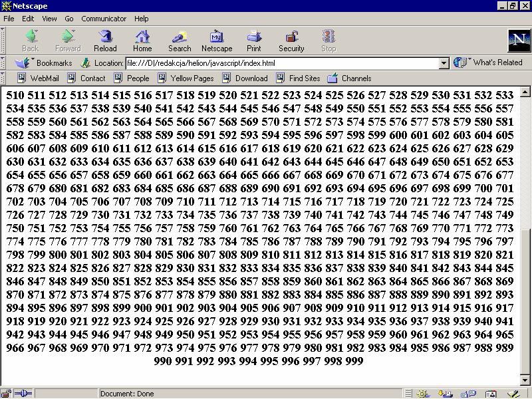Click the Netscape N logo
This screenshot has height=399, width=532.
[x=519, y=41]
